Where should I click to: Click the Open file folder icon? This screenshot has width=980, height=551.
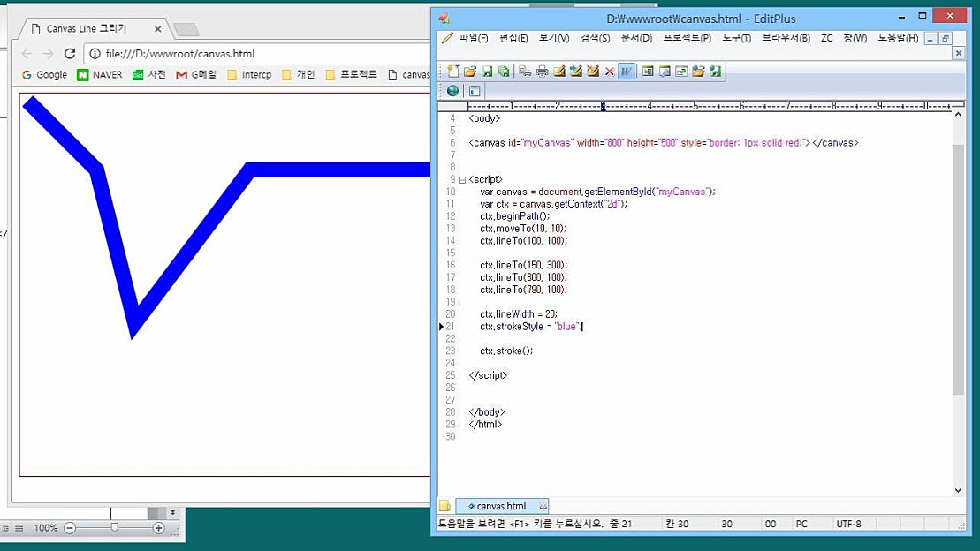pos(470,72)
